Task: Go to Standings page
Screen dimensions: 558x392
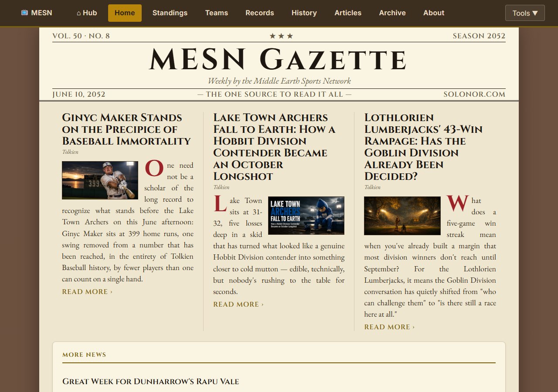Action: click(170, 13)
